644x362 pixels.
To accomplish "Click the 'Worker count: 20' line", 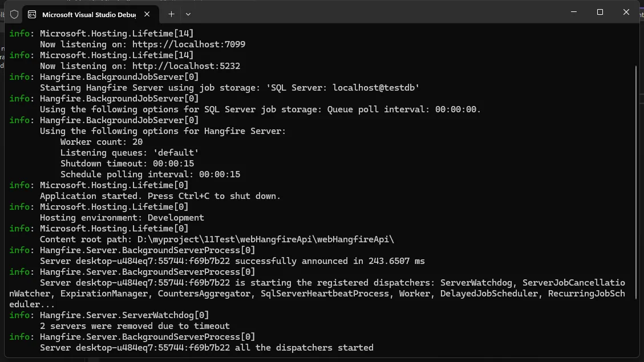I will click(102, 142).
